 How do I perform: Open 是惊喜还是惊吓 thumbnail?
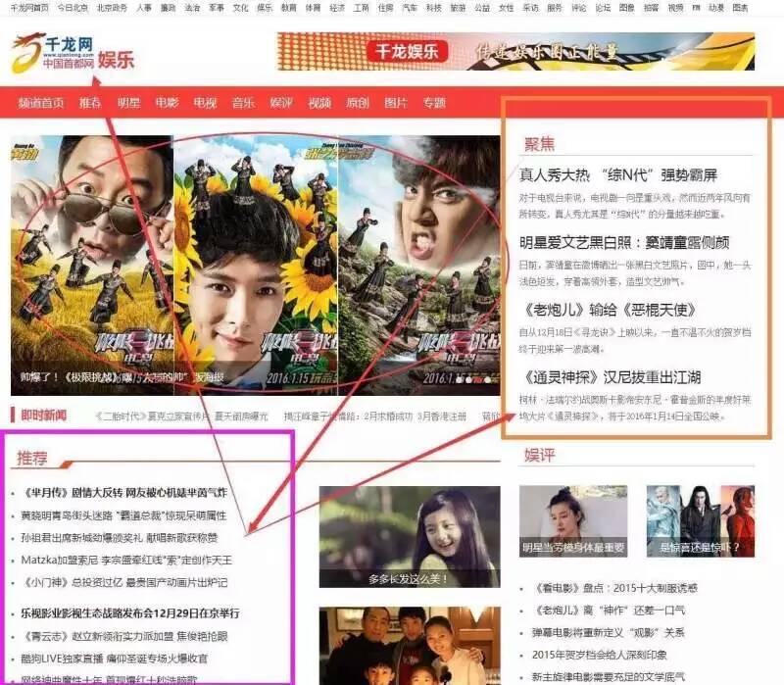701,521
